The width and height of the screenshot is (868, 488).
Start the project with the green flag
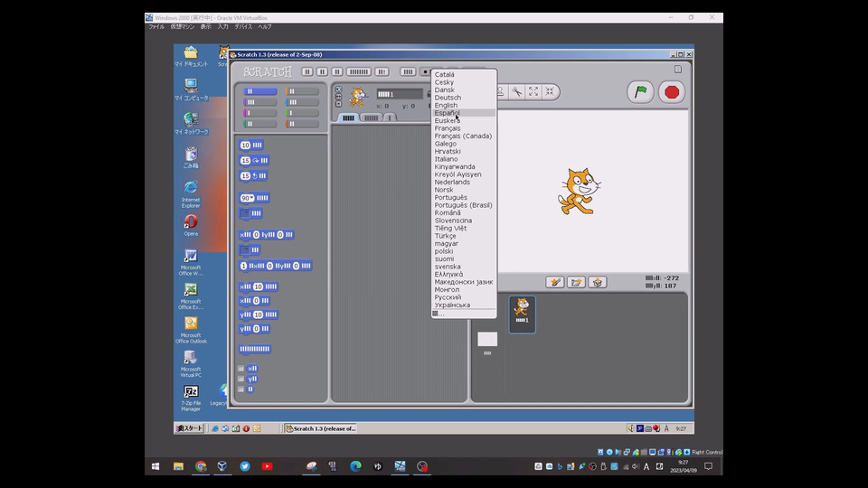pyautogui.click(x=640, y=92)
